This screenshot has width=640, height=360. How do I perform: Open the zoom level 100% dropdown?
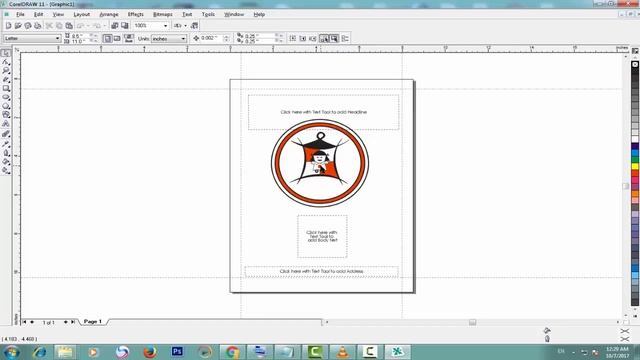pyautogui.click(x=165, y=26)
